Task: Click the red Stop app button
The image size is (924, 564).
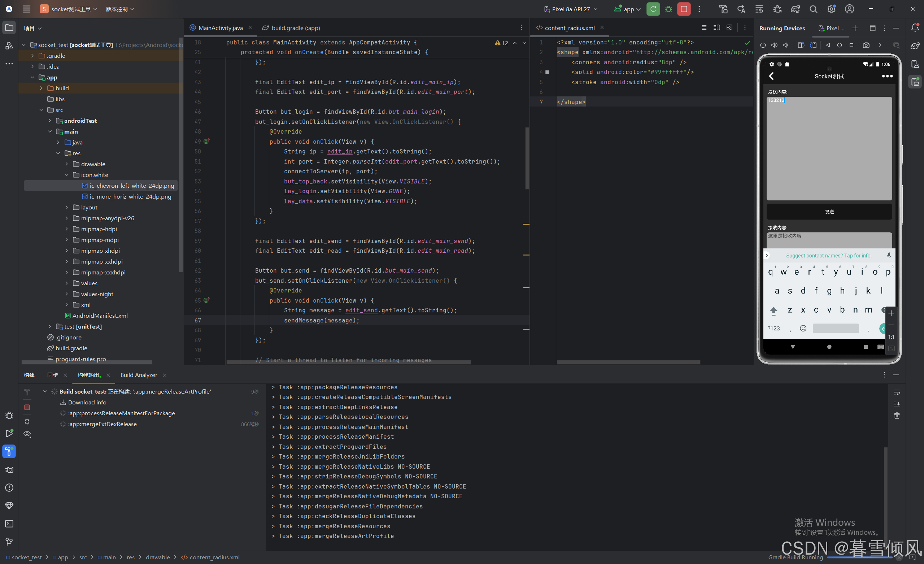Action: pyautogui.click(x=684, y=9)
